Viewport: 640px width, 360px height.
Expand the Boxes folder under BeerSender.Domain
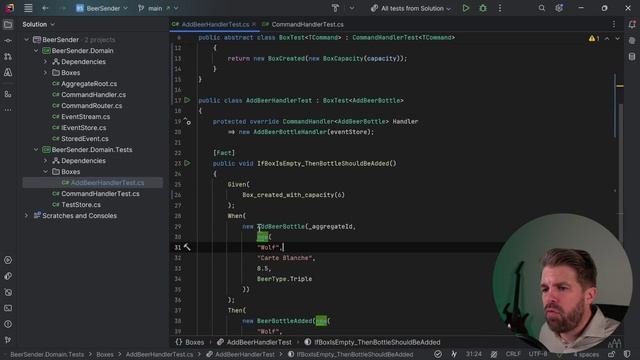[45, 73]
